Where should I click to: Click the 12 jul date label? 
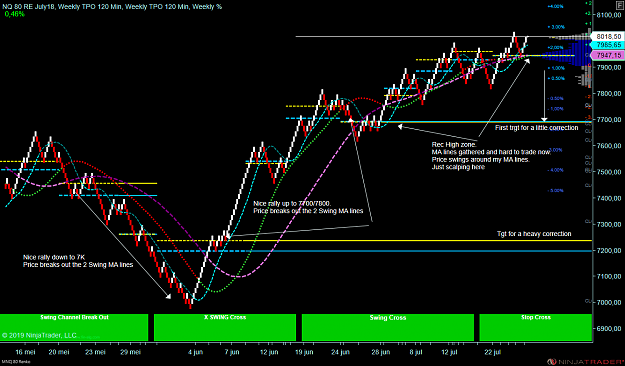tap(449, 352)
